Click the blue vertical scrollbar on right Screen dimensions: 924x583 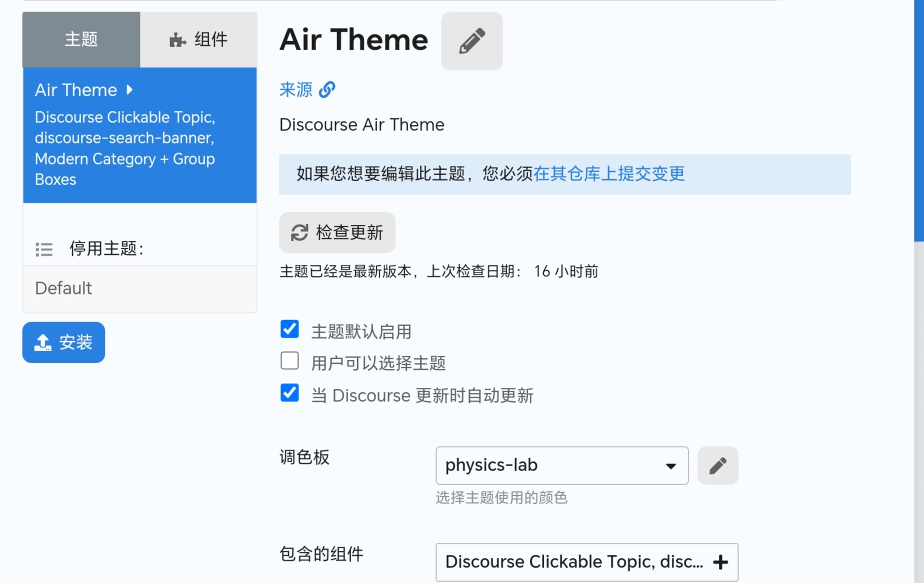click(919, 120)
